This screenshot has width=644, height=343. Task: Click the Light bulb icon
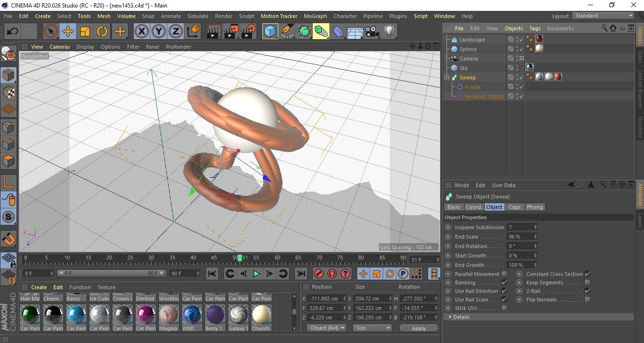pyautogui.click(x=389, y=32)
